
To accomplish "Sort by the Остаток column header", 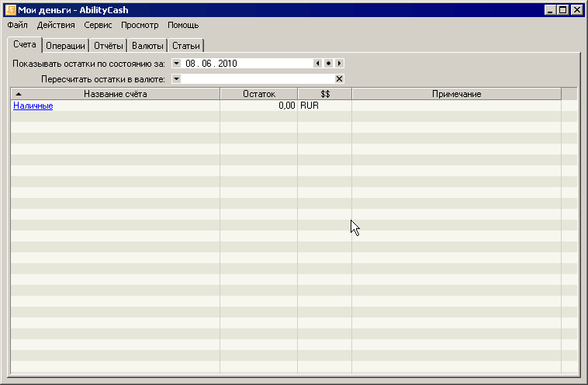I will pos(258,94).
